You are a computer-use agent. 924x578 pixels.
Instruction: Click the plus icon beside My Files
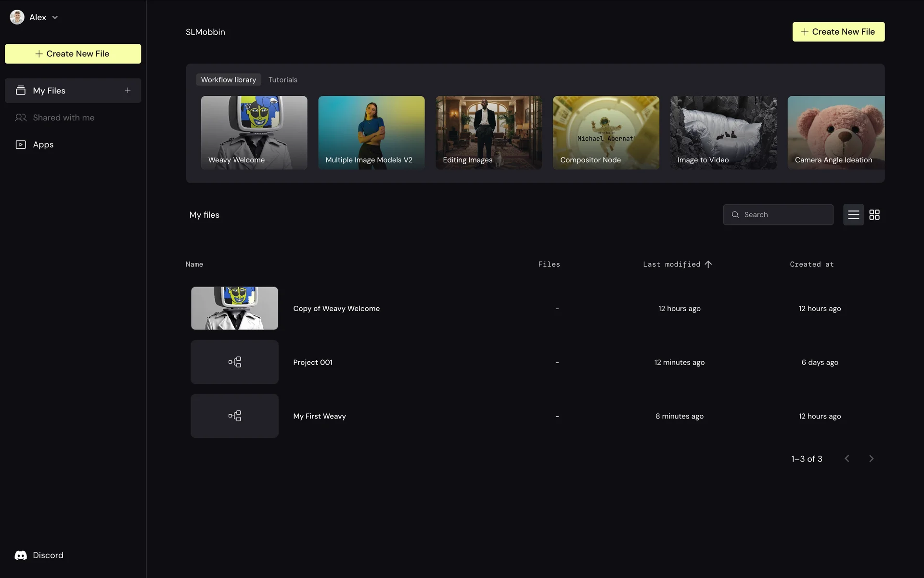click(x=128, y=90)
